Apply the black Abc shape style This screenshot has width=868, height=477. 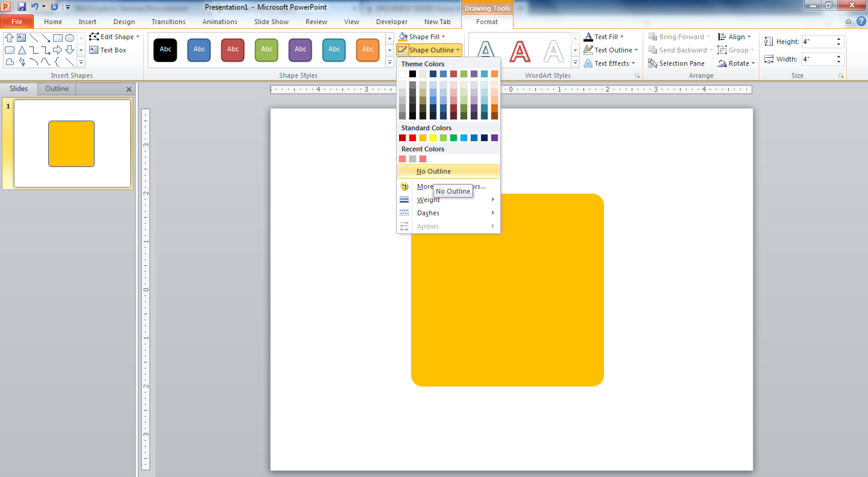tap(165, 49)
